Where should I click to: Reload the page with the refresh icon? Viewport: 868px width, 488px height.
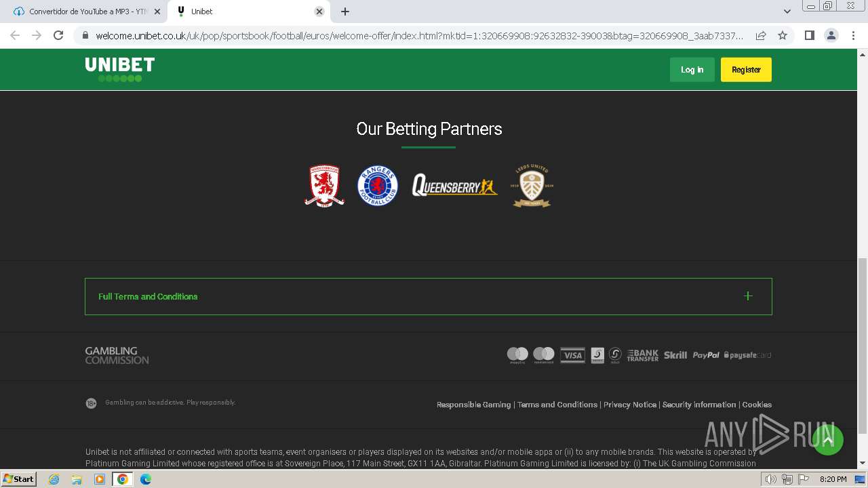(x=58, y=35)
